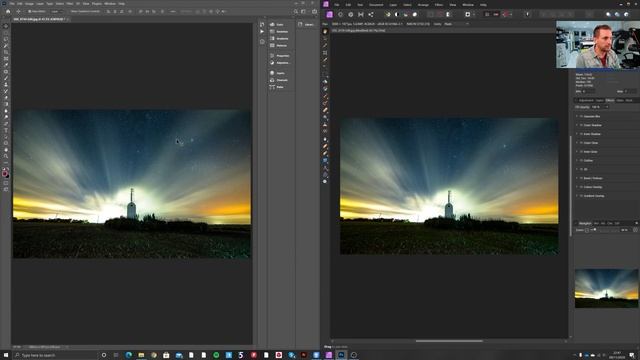Open the collapsed Properties panel in Photoshop
The height and width of the screenshot is (360, 640).
point(280,56)
